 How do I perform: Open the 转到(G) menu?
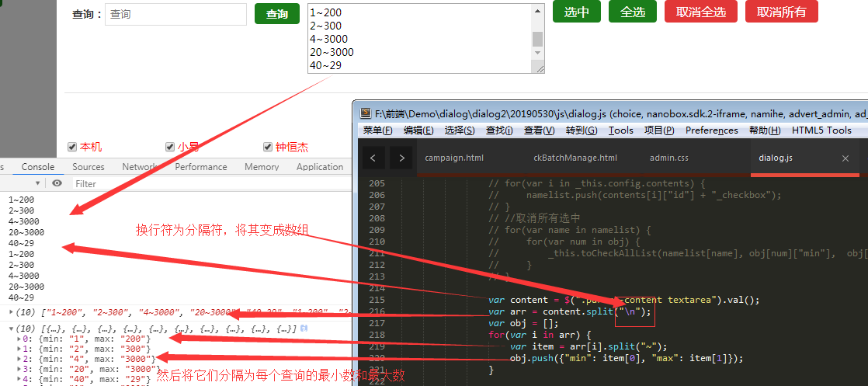(x=582, y=130)
